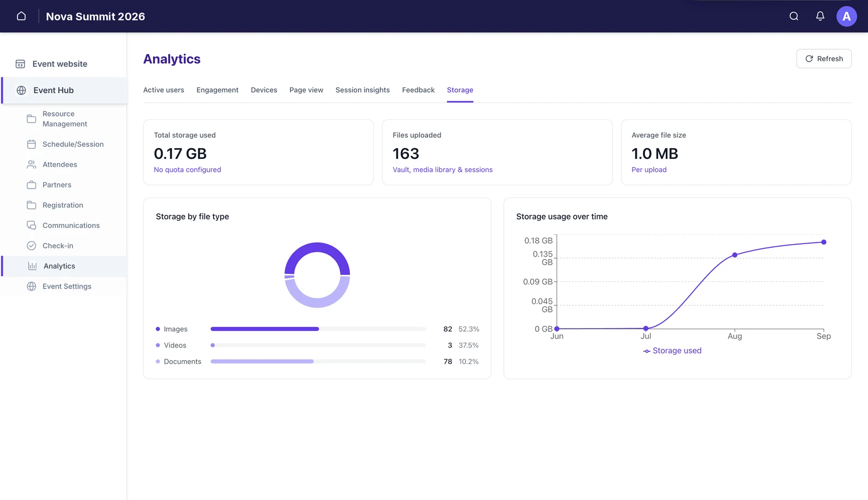
Task: Click the Images 52.3% percentage
Action: [469, 329]
